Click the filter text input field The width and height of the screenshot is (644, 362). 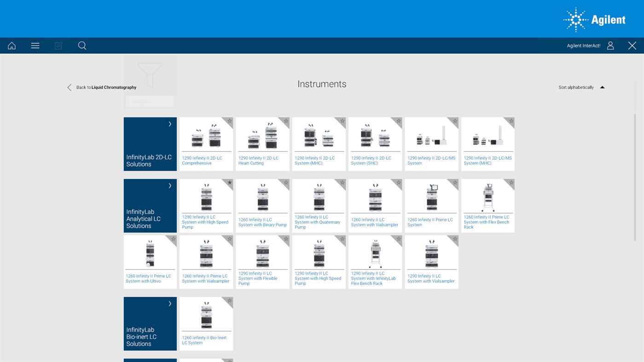tap(150, 101)
